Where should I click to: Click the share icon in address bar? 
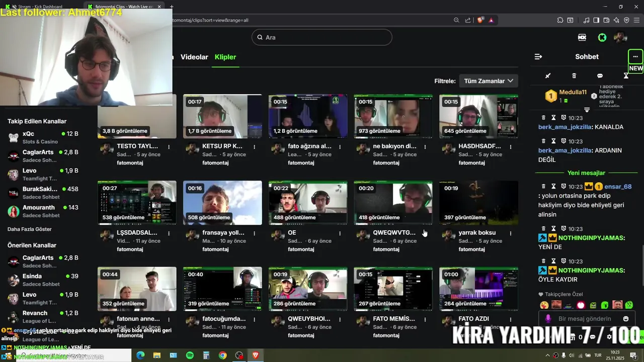tap(468, 20)
